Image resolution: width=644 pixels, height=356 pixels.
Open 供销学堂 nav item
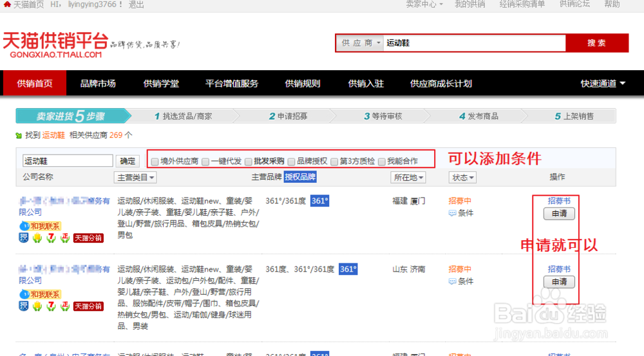pos(161,83)
